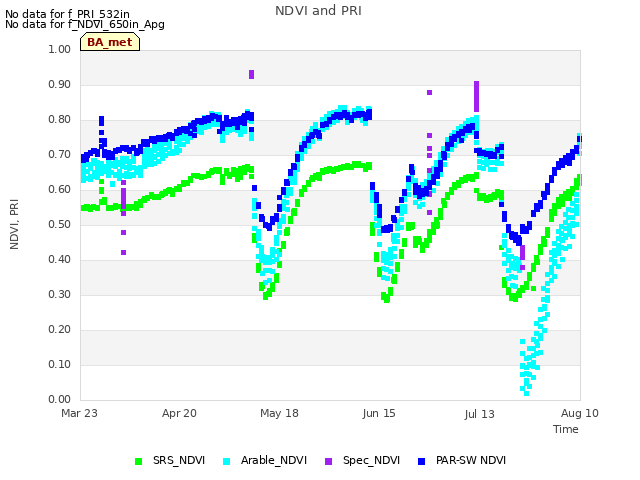Click the 0.00 y-axis tick label
640x480 pixels.
pos(60,400)
